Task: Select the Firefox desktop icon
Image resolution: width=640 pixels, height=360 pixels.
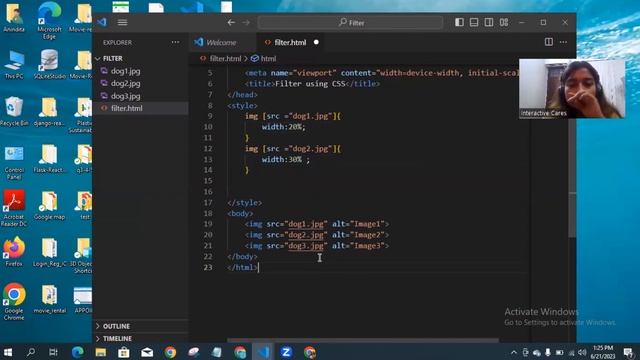Action: click(14, 252)
